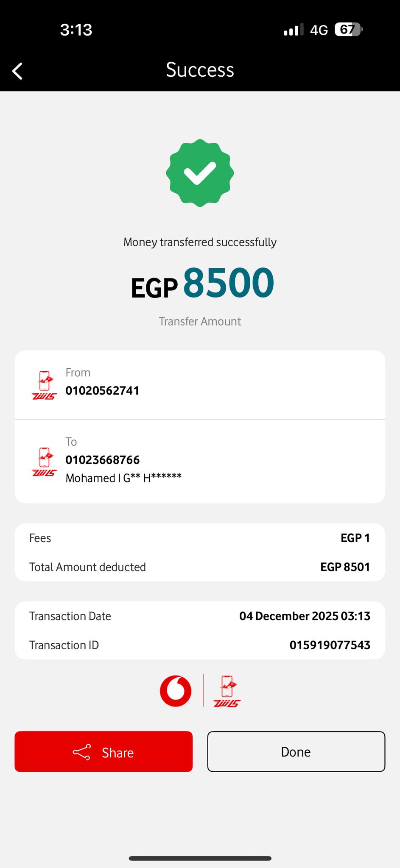Tap the back arrow in header
Image resolution: width=400 pixels, height=868 pixels.
17,71
